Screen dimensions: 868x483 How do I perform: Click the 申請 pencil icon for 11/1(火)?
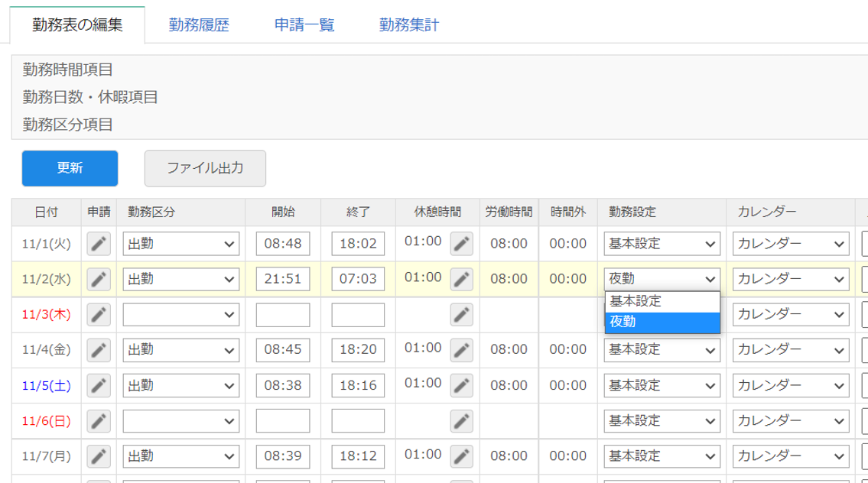pyautogui.click(x=98, y=244)
